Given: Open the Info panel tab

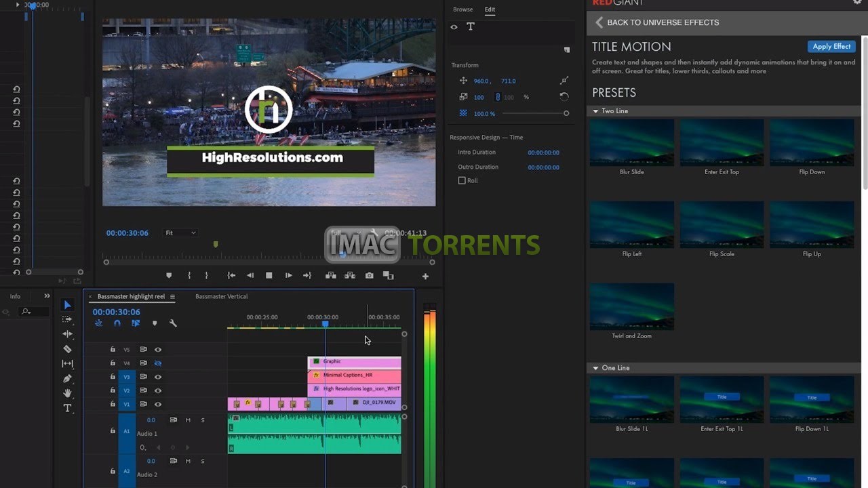Looking at the screenshot, I should 15,296.
